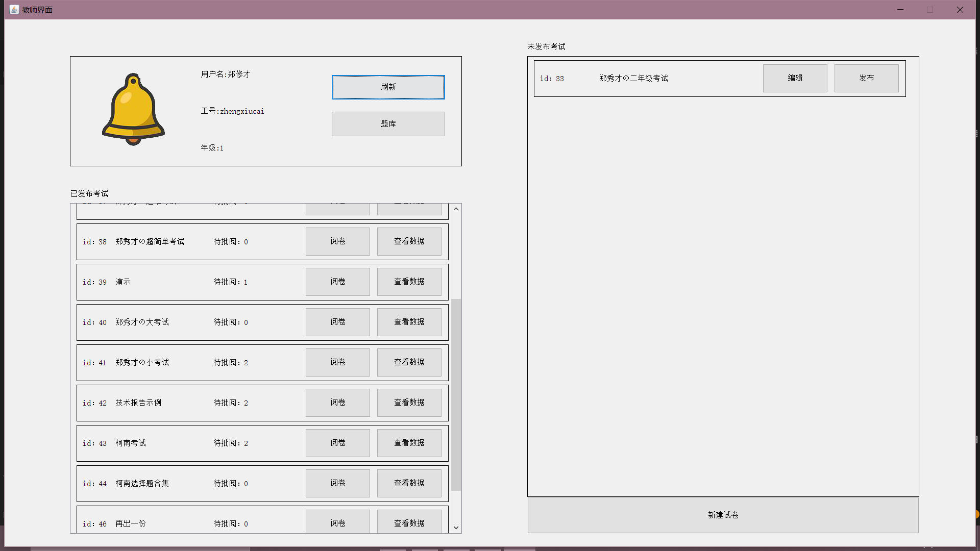Maximize the 教师界面 window

pyautogui.click(x=929, y=10)
